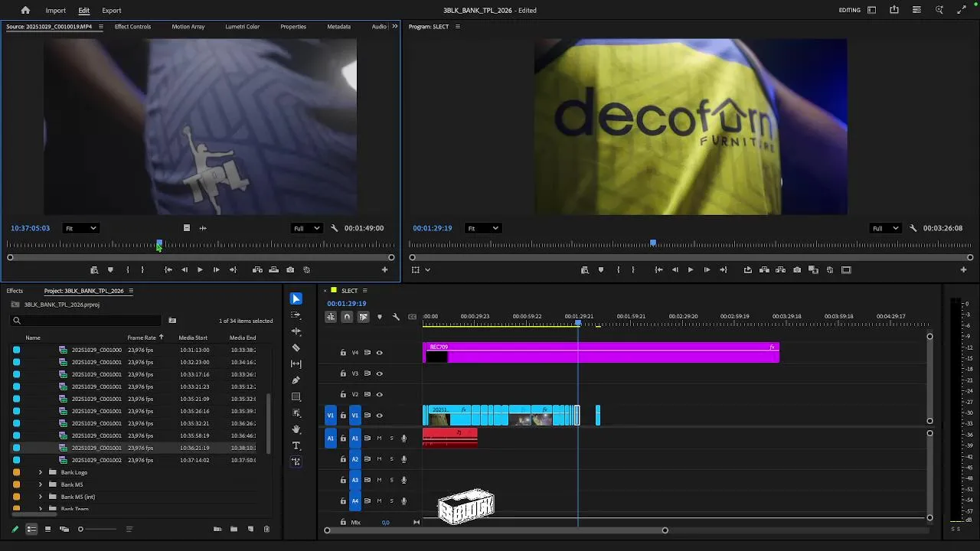Expand the Bank MS bin

point(41,484)
